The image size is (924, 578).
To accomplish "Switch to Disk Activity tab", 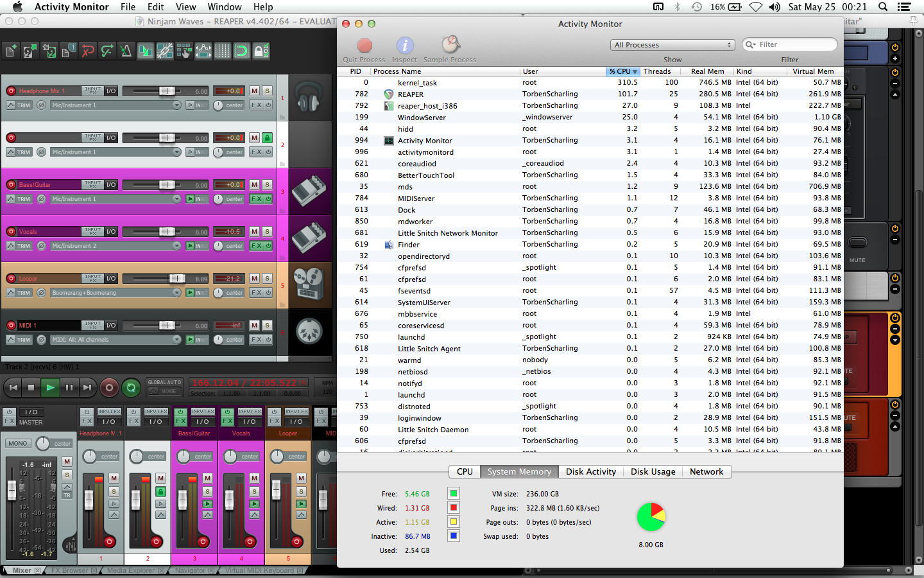I will click(591, 471).
